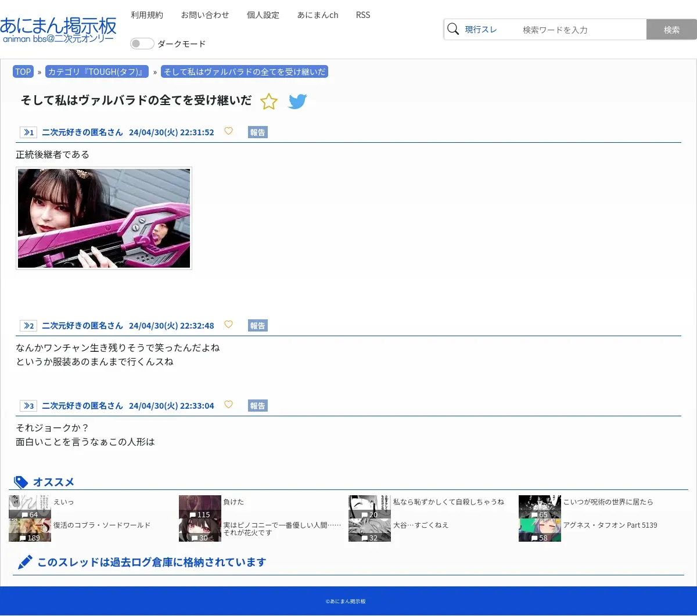This screenshot has width=697, height=616.
Task: Click the pencil icon by archived notice
Action: pyautogui.click(x=25, y=562)
